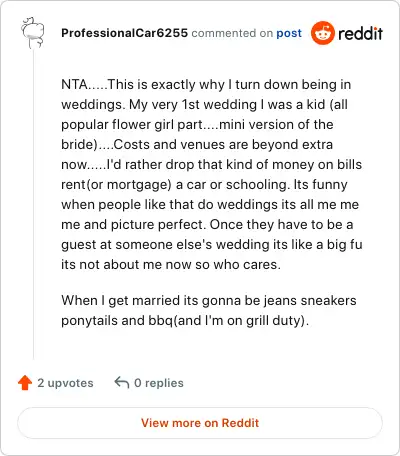Click the text line starting "guest at someone else's"
Screen dimensions: 400x456
pos(212,244)
